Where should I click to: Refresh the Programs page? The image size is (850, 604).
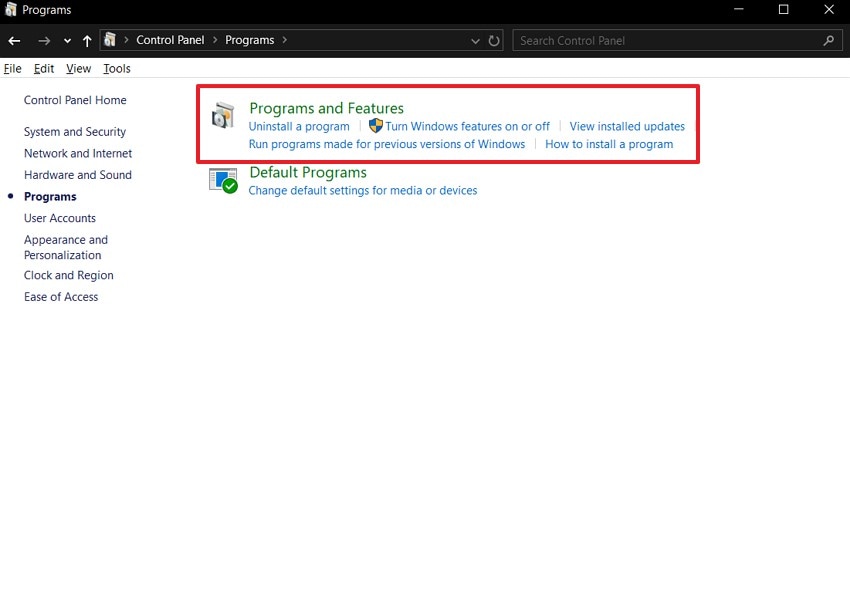[x=494, y=41]
